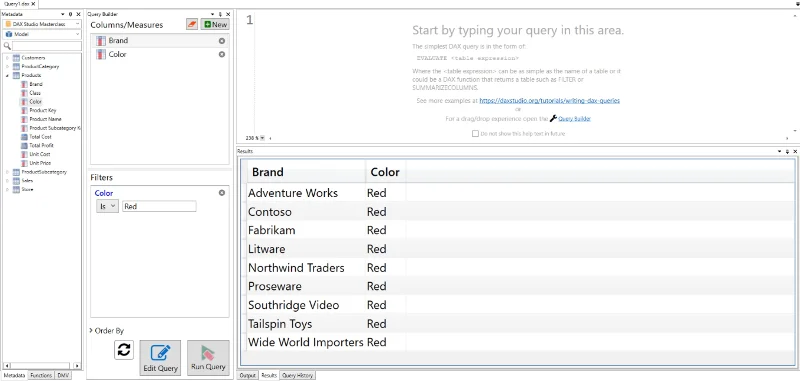Image resolution: width=800 pixels, height=381 pixels.
Task: Remove the Color column from Columns/Measures
Action: [222, 55]
